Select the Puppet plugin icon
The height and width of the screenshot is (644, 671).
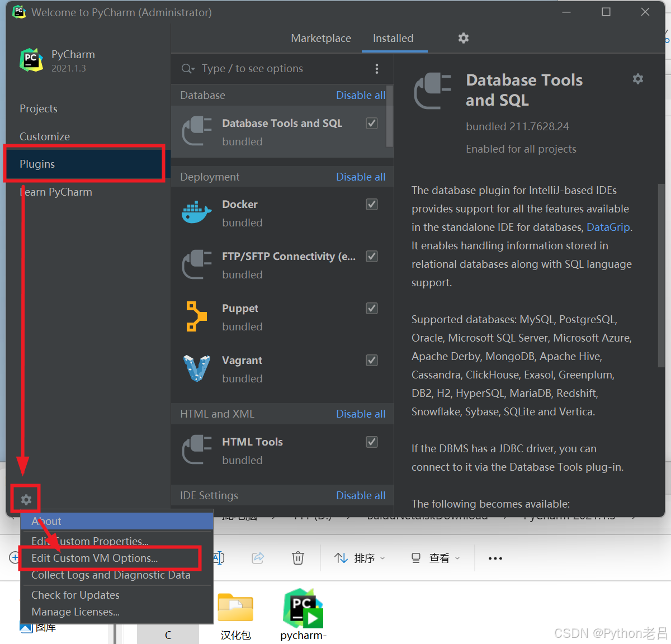tap(196, 316)
